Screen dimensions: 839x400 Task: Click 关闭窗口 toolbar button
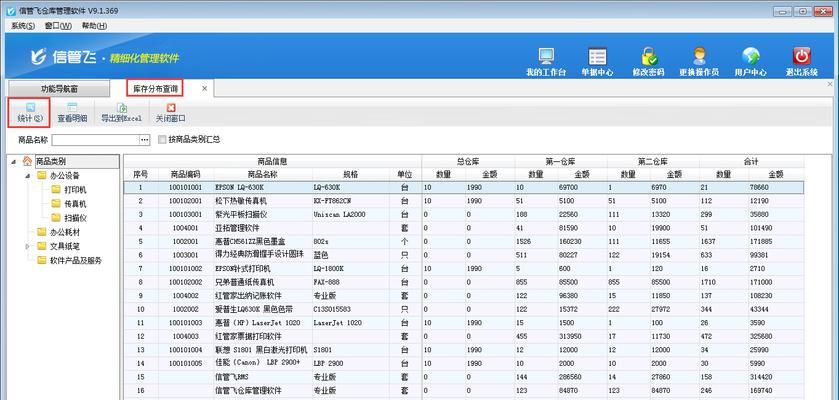click(x=171, y=113)
